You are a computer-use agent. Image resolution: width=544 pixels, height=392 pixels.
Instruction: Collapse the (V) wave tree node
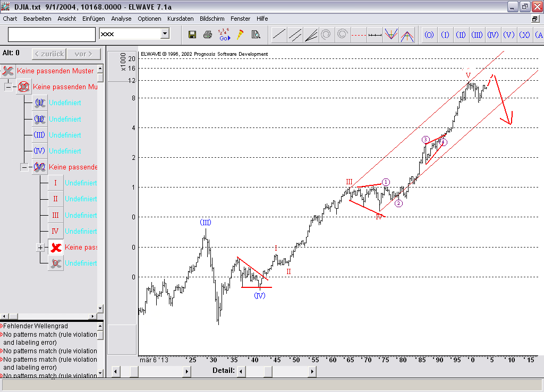(24, 167)
